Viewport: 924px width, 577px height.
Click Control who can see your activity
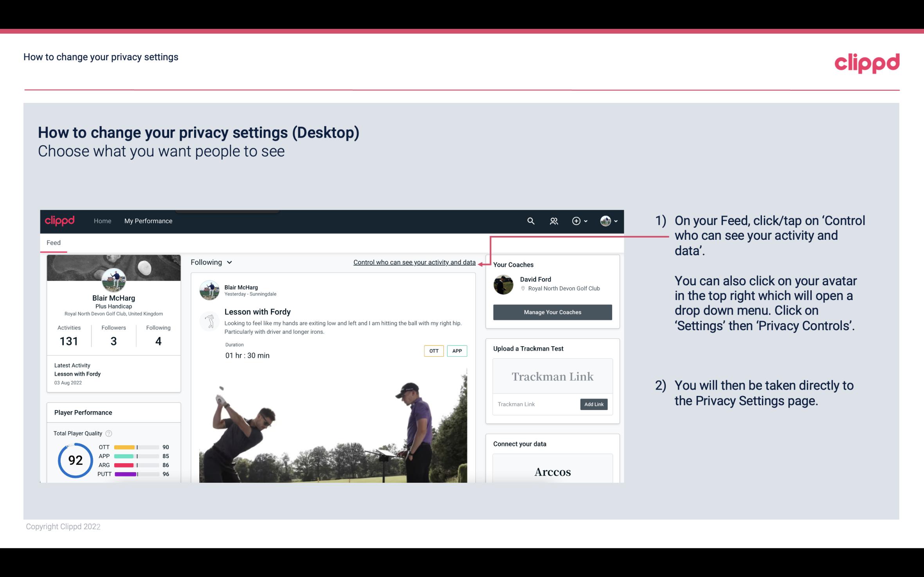(414, 262)
